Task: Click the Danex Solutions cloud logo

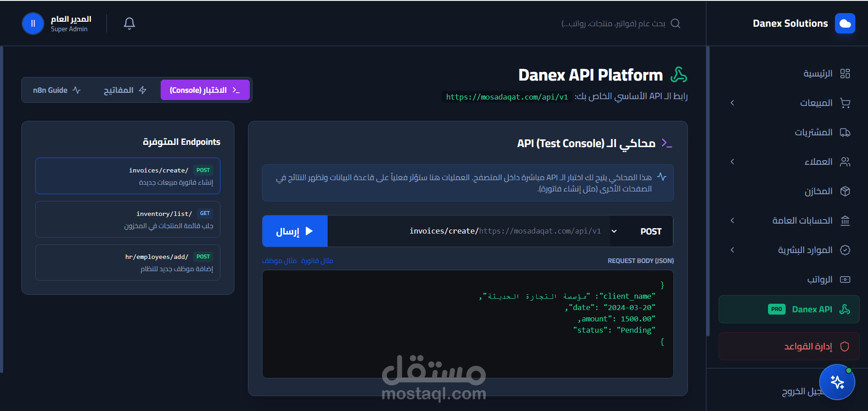Action: pyautogui.click(x=845, y=23)
